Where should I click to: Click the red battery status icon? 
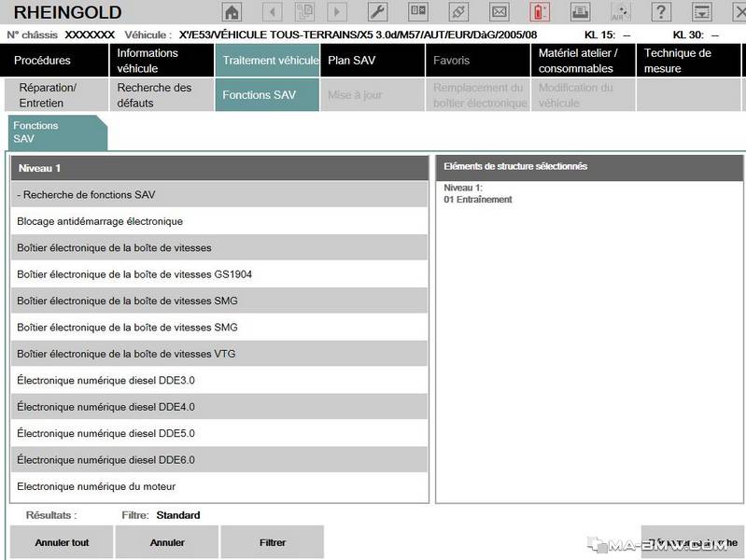click(540, 12)
